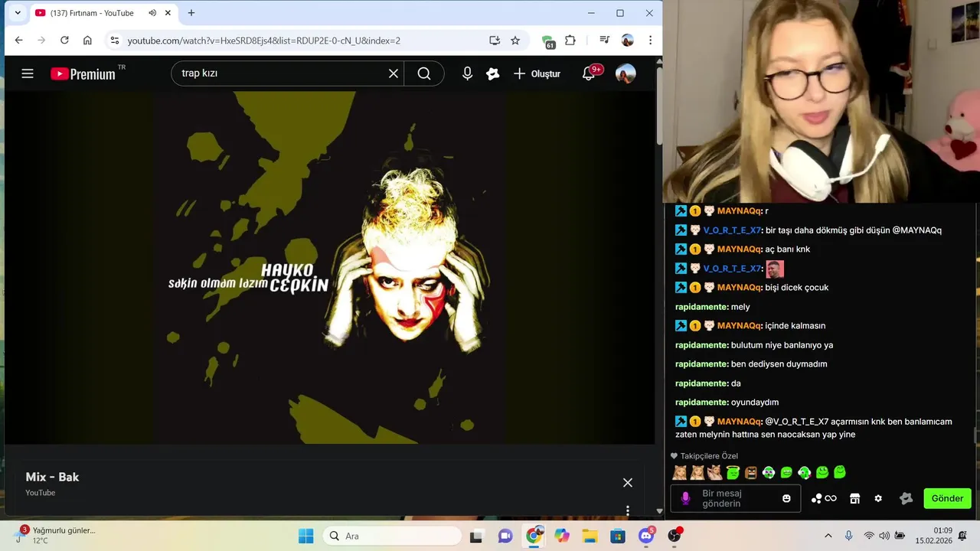Click the YouTube search magnifier button

coord(424,73)
